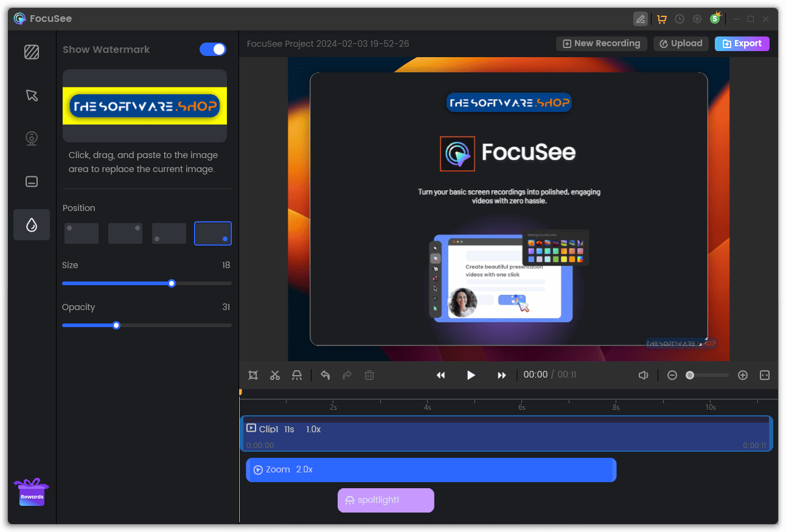Undo the last action
This screenshot has width=786, height=532.
pos(325,375)
